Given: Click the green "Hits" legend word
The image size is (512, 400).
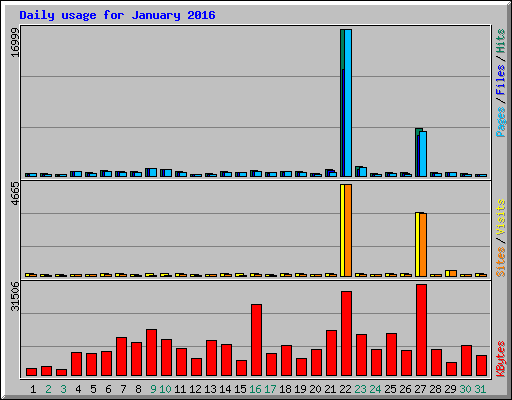Looking at the screenshot, I should pyautogui.click(x=501, y=41).
